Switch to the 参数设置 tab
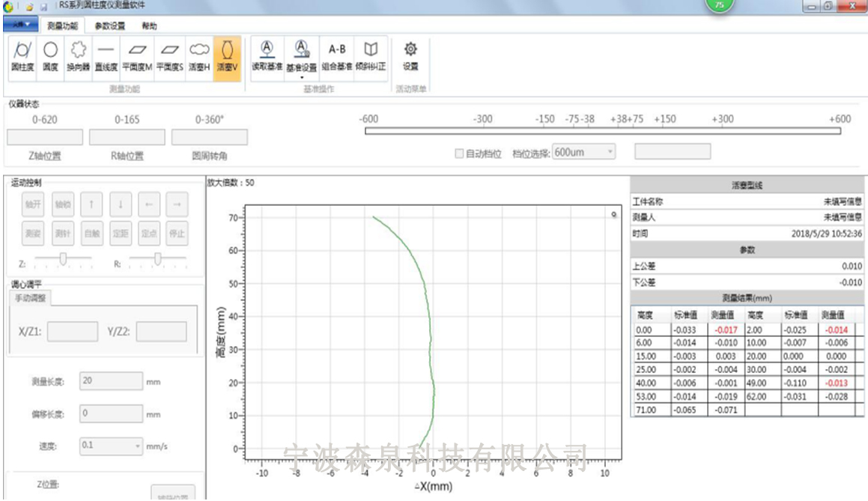 (110, 25)
